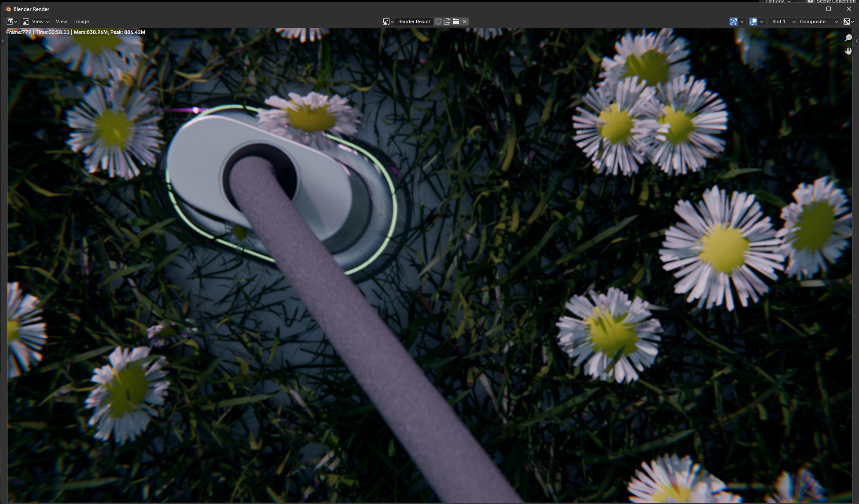Open the Image menu
The width and height of the screenshot is (859, 504).
[81, 22]
